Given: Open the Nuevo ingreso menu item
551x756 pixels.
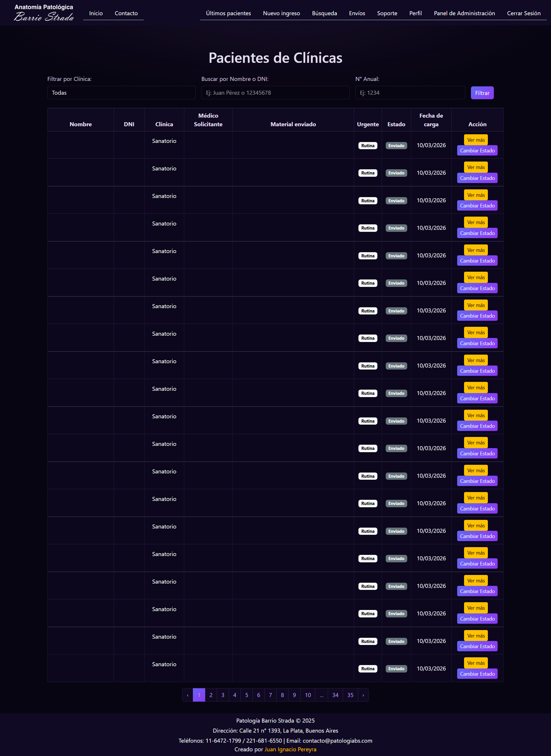Looking at the screenshot, I should pyautogui.click(x=281, y=13).
